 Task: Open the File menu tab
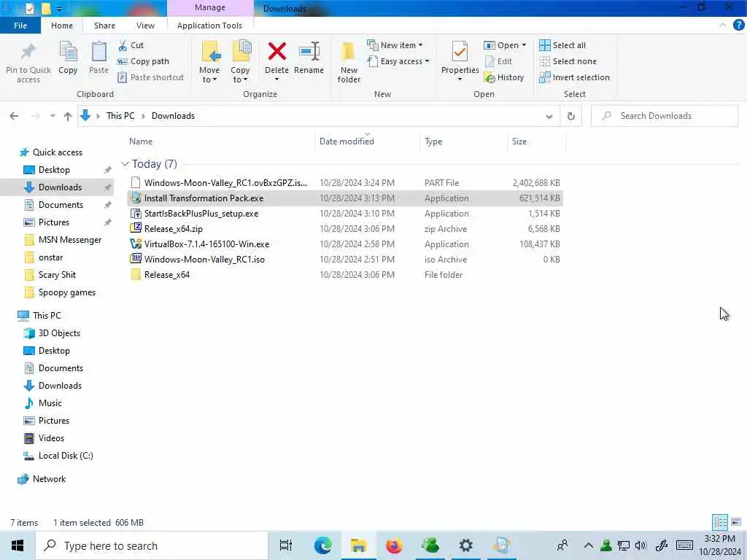point(20,26)
